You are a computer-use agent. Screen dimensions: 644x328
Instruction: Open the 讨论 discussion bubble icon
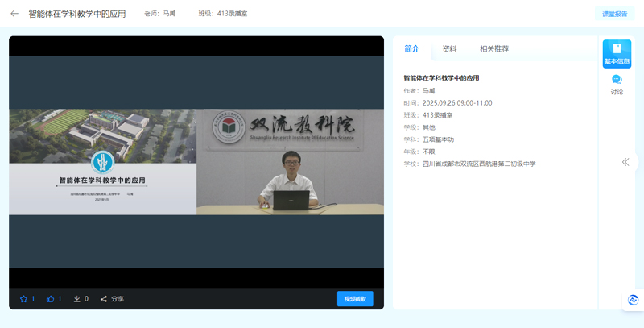617,85
